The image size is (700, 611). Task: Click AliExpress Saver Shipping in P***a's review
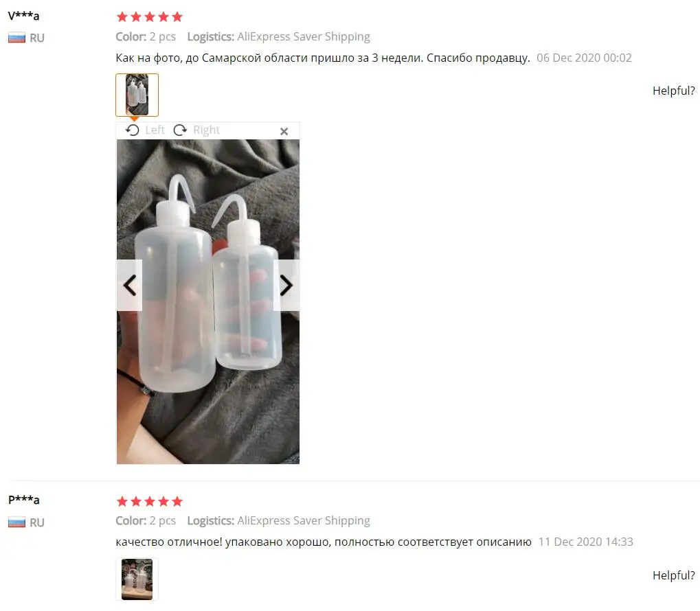click(304, 521)
